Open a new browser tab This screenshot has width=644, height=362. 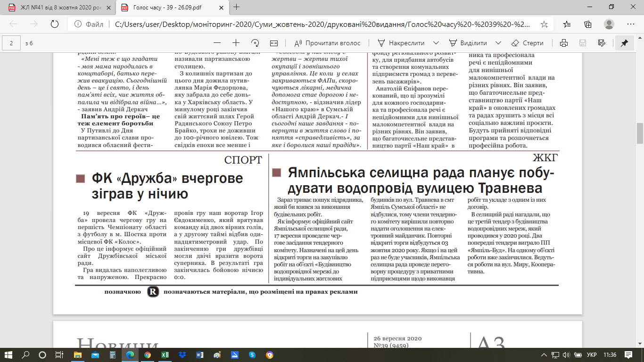pos(236,7)
